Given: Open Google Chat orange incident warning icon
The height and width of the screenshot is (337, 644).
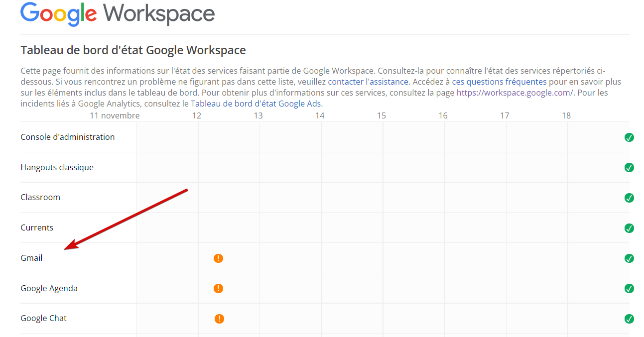Looking at the screenshot, I should coord(219,319).
